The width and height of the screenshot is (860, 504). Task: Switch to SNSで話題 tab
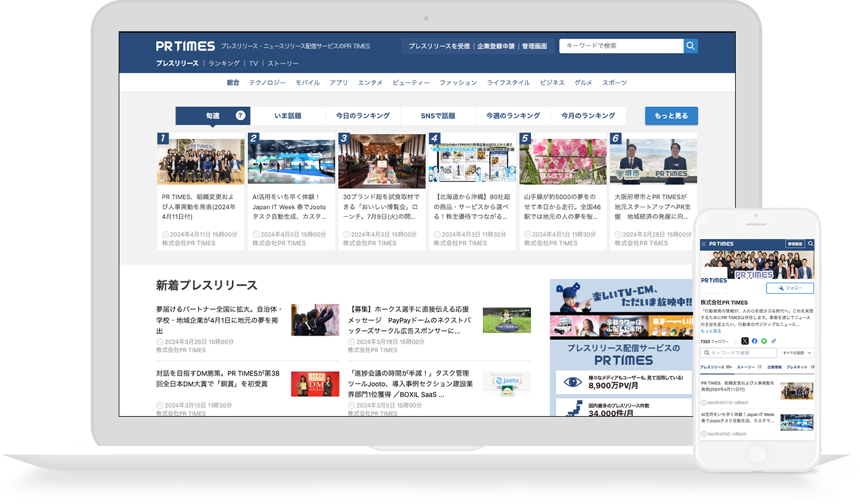[x=438, y=116]
